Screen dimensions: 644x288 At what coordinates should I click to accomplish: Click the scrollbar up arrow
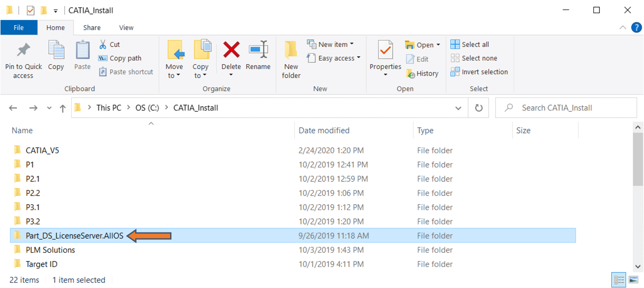(x=638, y=127)
